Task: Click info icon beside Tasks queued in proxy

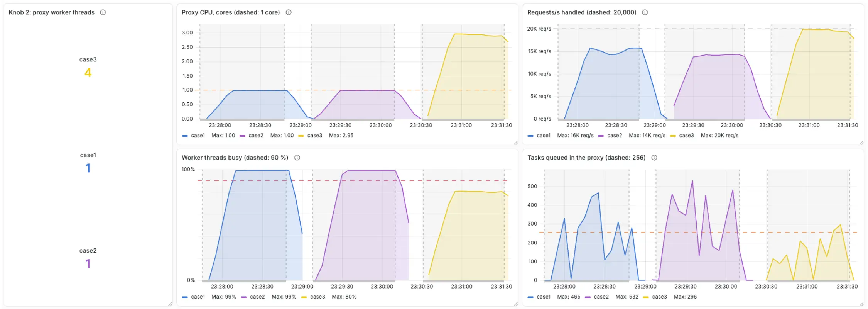Action: (654, 158)
